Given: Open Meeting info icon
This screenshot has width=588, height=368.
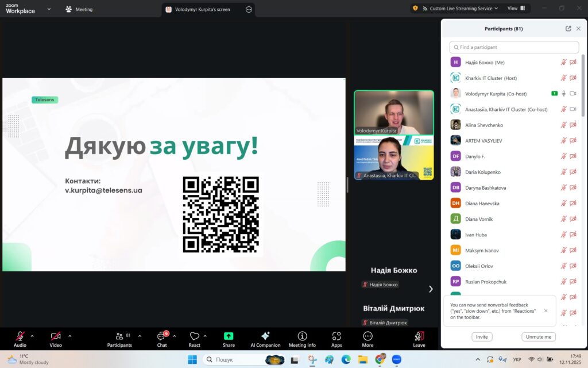Looking at the screenshot, I should (x=302, y=336).
